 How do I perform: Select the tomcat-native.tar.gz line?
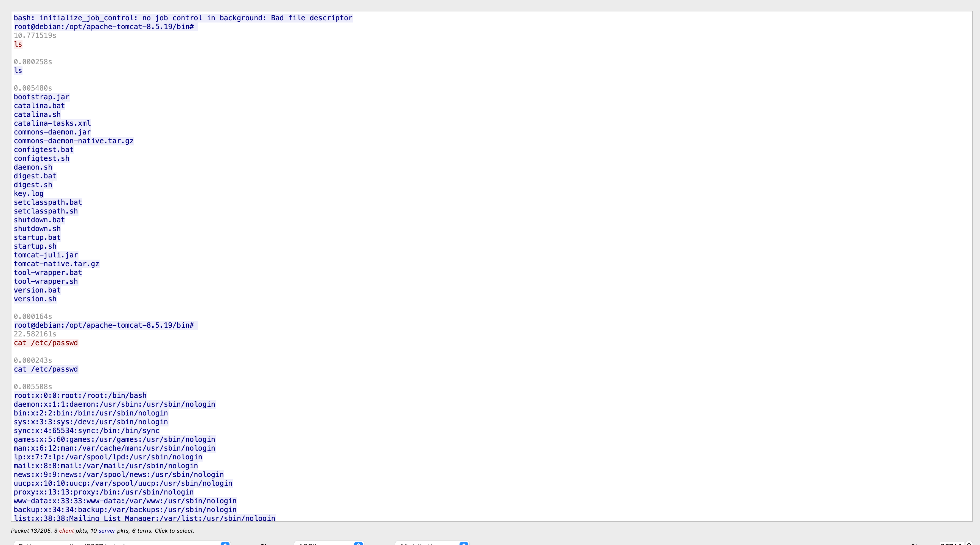57,263
